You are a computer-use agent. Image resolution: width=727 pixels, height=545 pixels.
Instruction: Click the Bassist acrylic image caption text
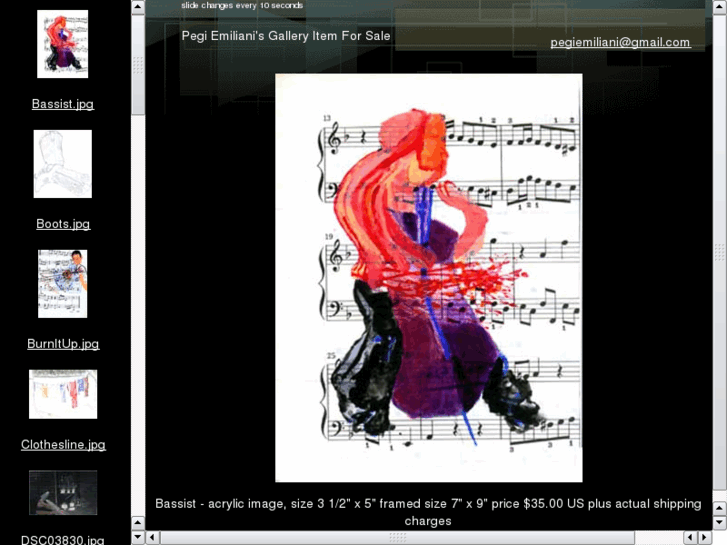point(428,512)
